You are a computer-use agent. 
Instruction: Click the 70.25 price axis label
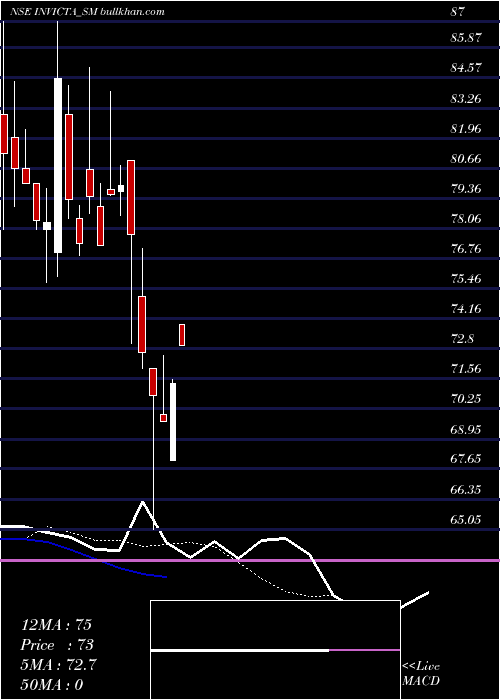tap(466, 399)
